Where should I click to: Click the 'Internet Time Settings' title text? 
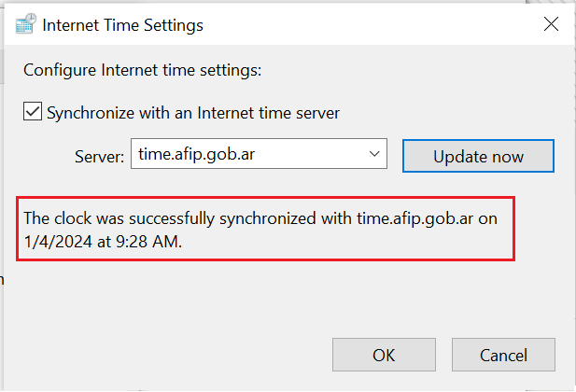point(122,25)
